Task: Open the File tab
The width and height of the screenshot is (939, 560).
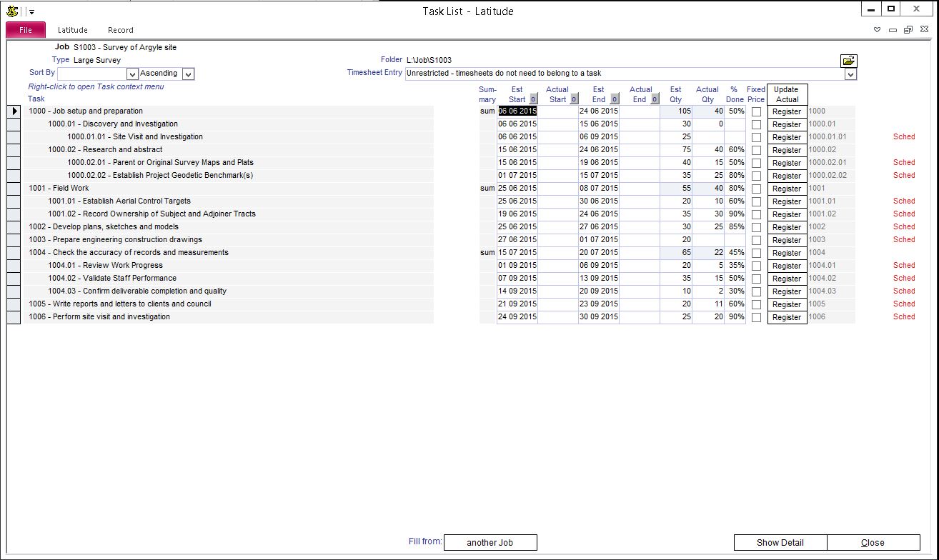Action: (26, 30)
